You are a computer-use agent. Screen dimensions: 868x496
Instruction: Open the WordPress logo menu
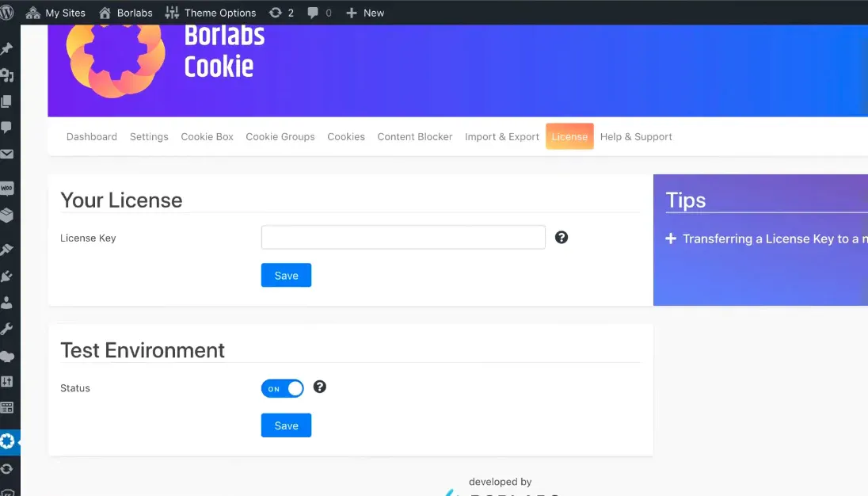7,13
